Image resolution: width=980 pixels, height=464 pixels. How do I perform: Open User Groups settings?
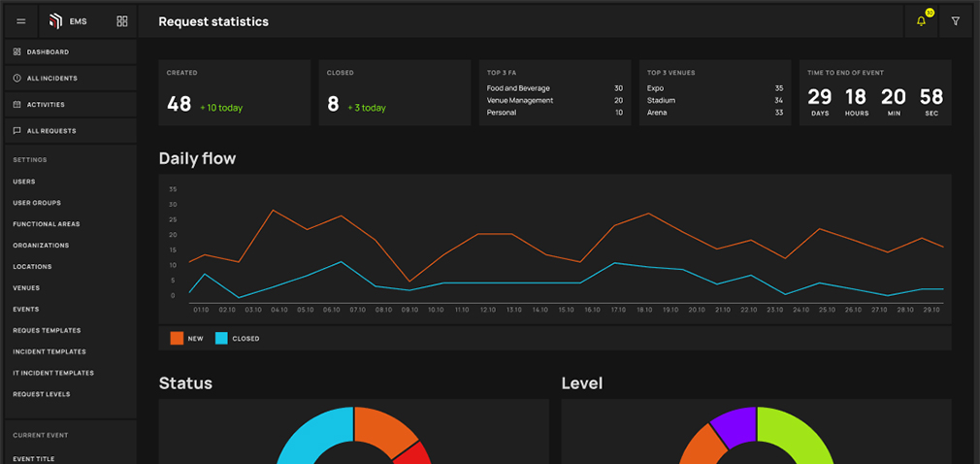(37, 203)
